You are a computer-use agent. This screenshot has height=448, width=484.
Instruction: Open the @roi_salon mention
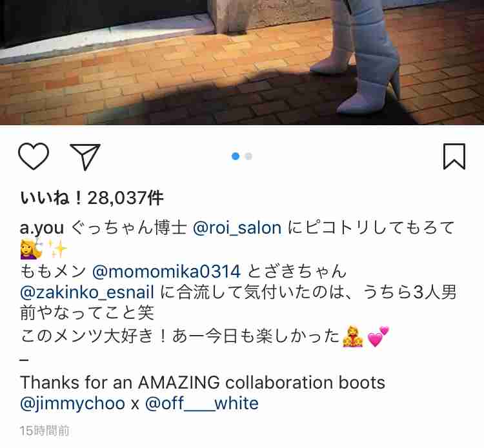click(x=237, y=228)
